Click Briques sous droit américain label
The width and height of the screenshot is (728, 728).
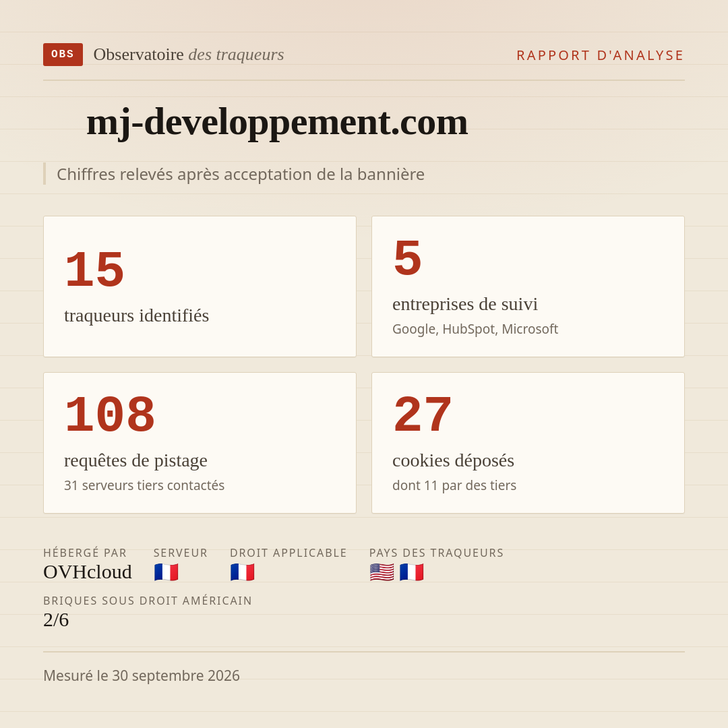148,601
